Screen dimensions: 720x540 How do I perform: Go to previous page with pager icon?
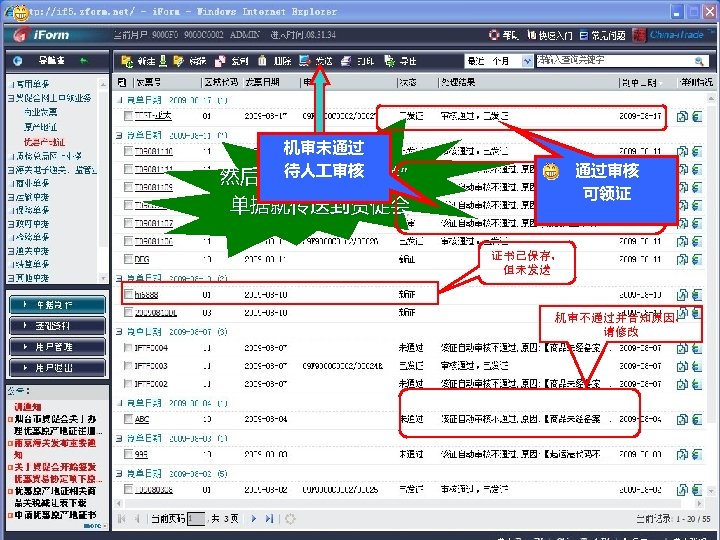click(137, 519)
